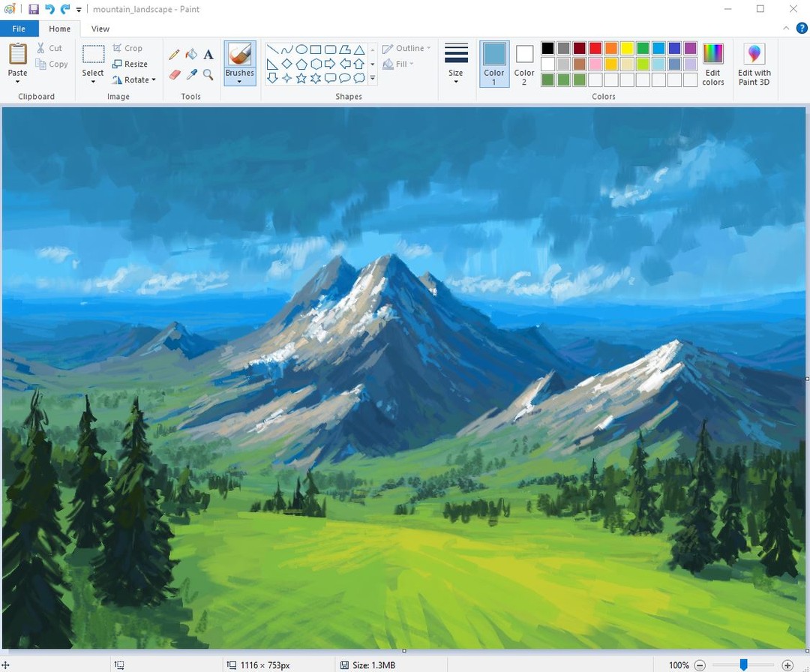
Task: Expand the Paste dropdown arrow
Action: (17, 82)
